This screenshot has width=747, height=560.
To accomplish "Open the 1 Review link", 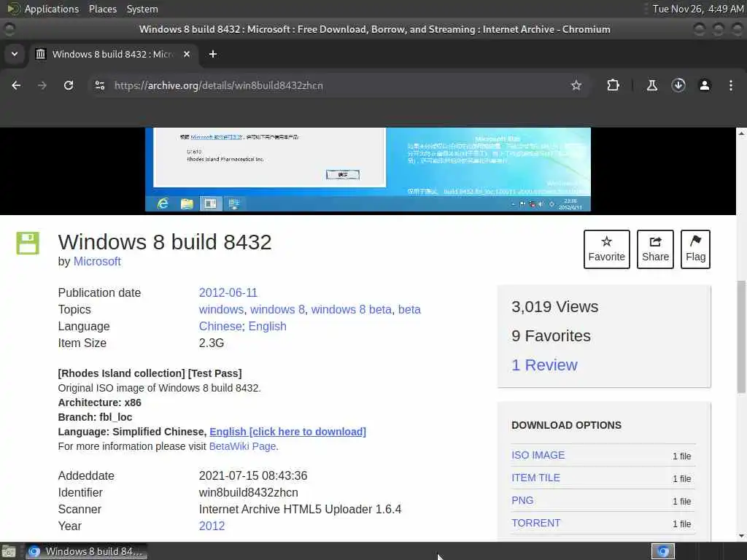I will [544, 365].
